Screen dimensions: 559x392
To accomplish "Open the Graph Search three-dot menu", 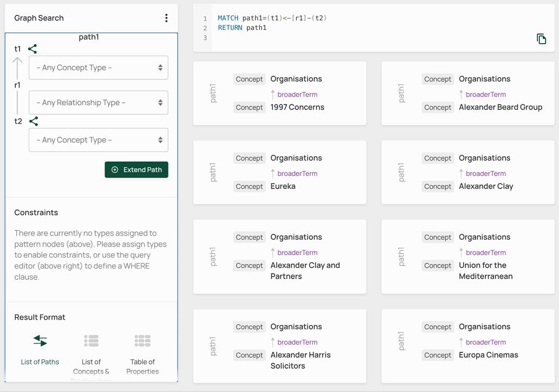I will coord(166,18).
